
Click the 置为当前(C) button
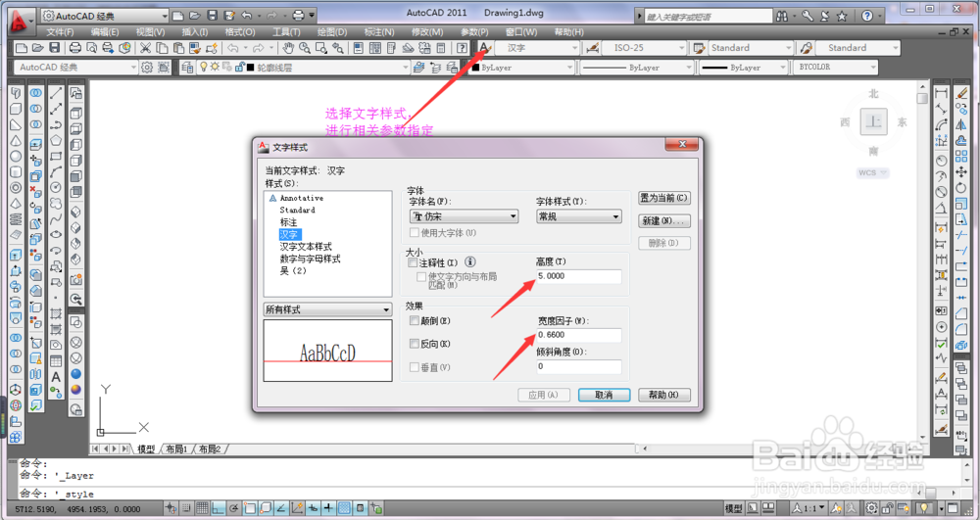coord(663,198)
